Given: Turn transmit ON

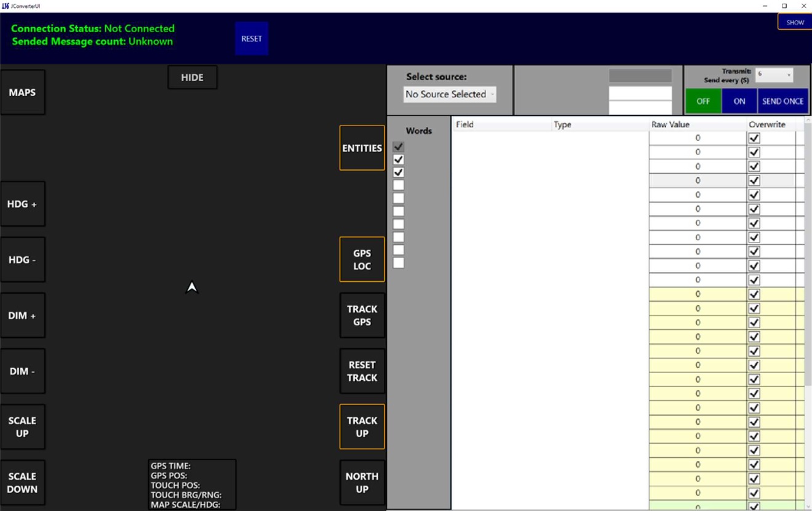Looking at the screenshot, I should pos(739,101).
